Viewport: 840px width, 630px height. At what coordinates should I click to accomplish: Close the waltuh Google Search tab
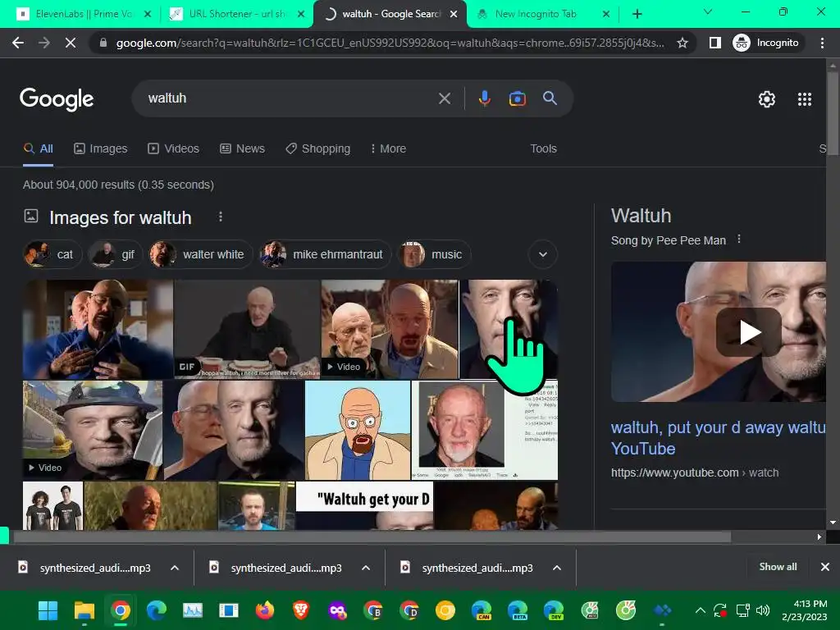pos(453,14)
